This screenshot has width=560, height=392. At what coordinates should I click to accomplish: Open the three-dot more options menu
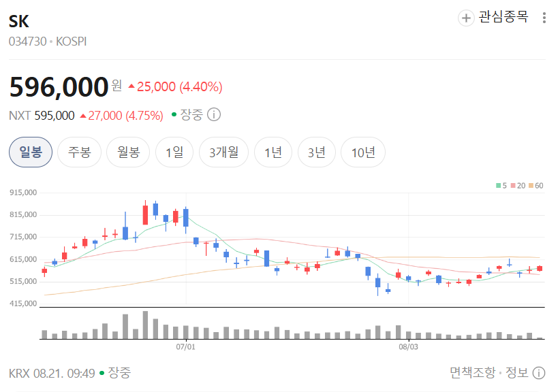(x=544, y=18)
